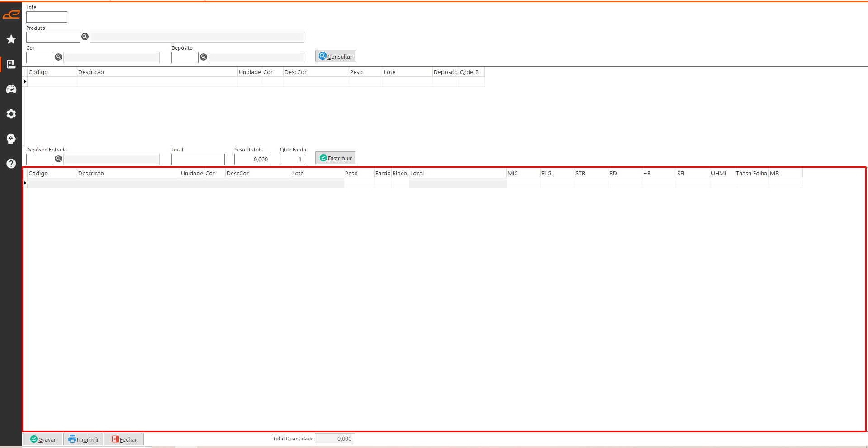Open the Depósito Entrada lookup icon
868x448 pixels.
(58, 159)
